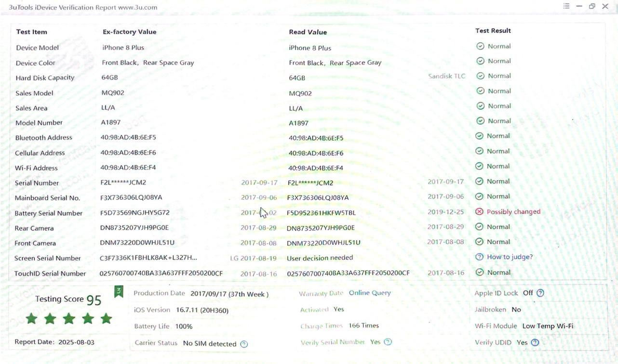Click the help icon next to Carrier Status
The width and height of the screenshot is (618, 364).
[244, 344]
